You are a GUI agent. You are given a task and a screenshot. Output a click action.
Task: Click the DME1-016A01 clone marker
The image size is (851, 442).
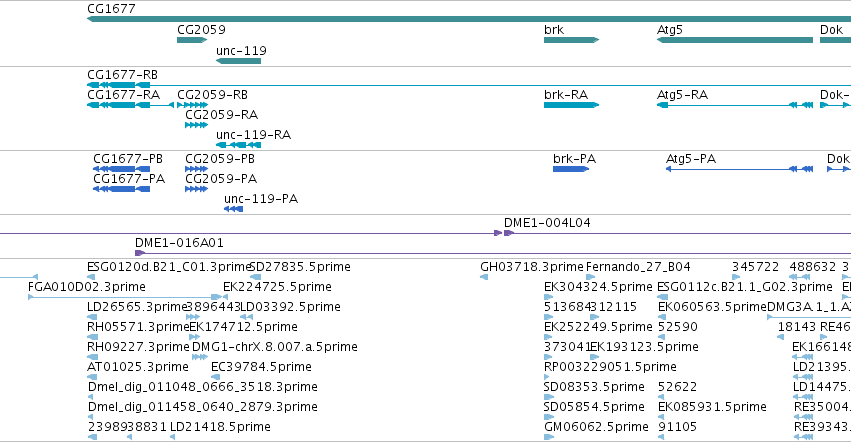pos(139,253)
